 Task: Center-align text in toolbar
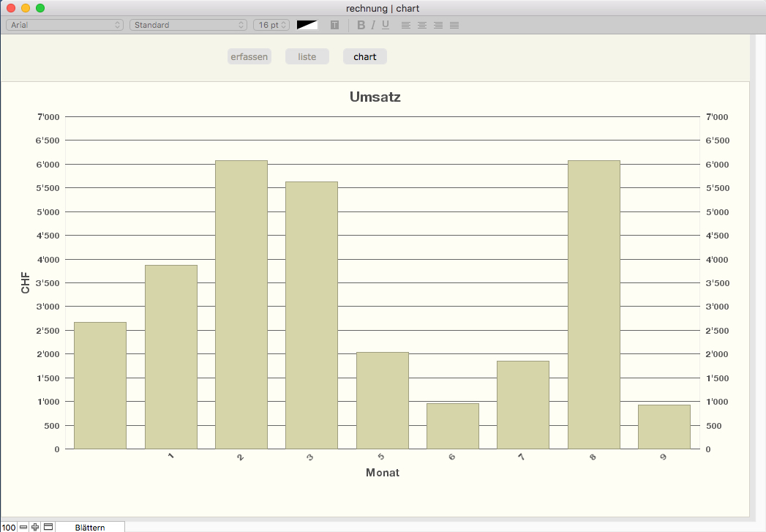[422, 25]
